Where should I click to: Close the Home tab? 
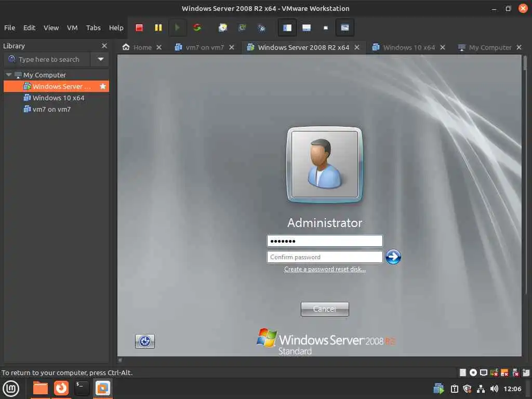pos(159,47)
